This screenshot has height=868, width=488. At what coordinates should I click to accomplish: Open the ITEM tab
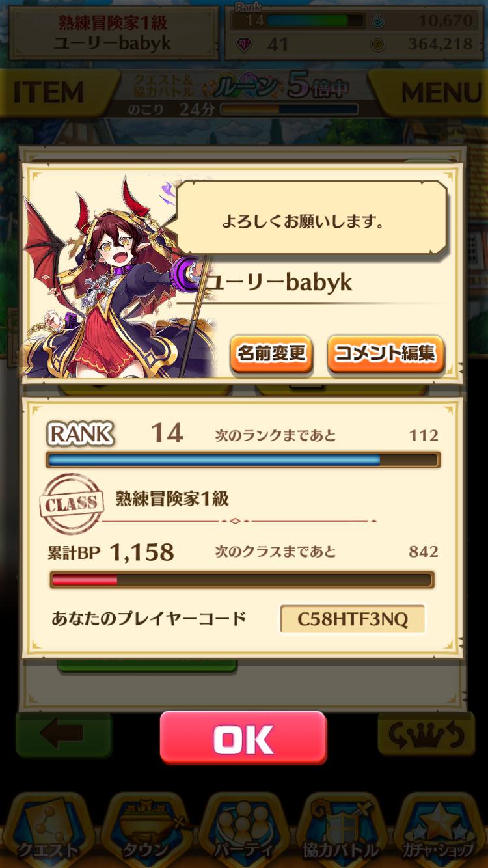[x=49, y=93]
